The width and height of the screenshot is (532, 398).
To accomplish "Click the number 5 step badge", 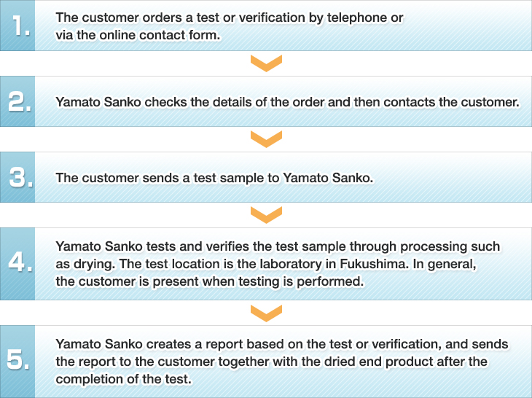I will 17,361.
